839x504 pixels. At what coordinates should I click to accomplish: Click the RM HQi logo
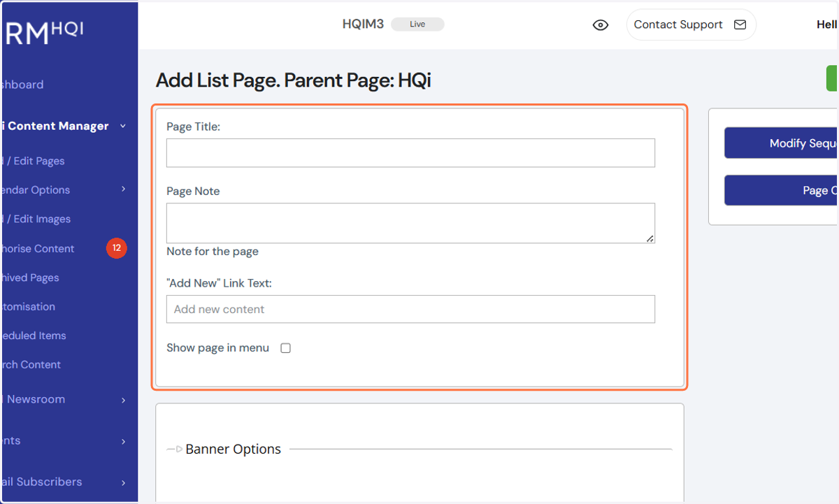coord(43,32)
